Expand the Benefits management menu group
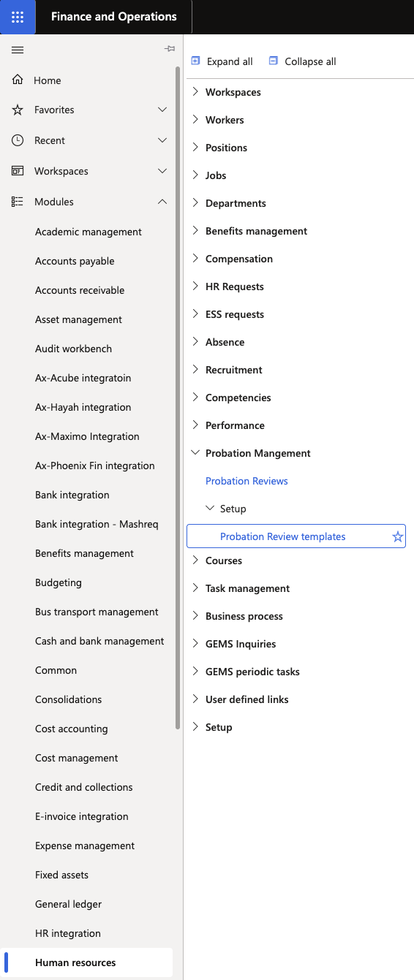 (x=195, y=231)
